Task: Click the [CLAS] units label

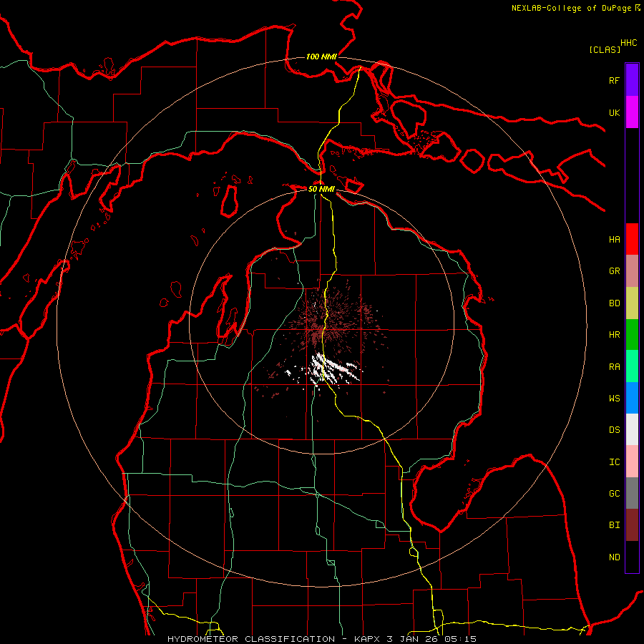Action: [x=605, y=50]
